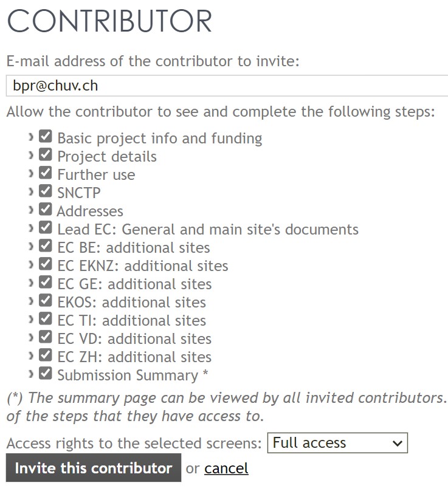
Task: Open the Full access rights dropdown
Action: [337, 443]
